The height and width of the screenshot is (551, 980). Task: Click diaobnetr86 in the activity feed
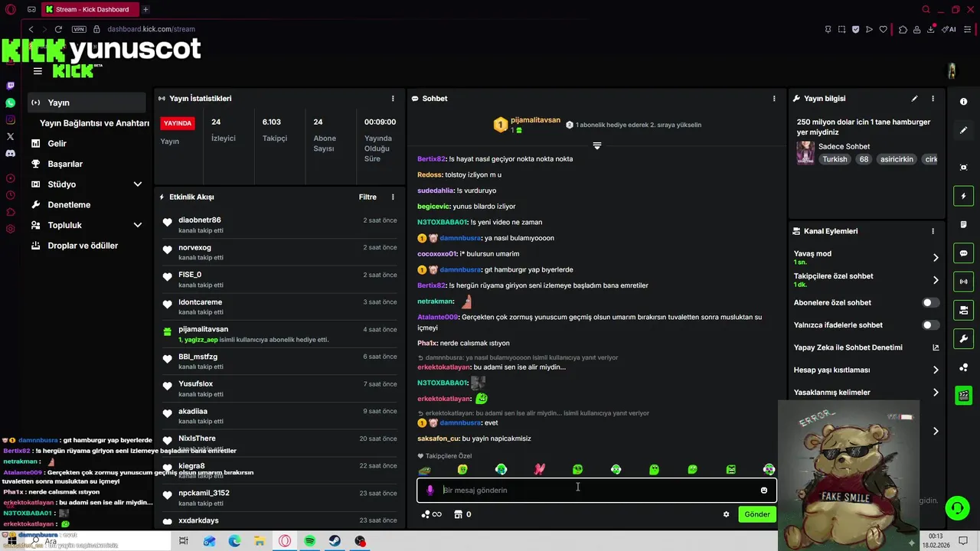(x=200, y=220)
